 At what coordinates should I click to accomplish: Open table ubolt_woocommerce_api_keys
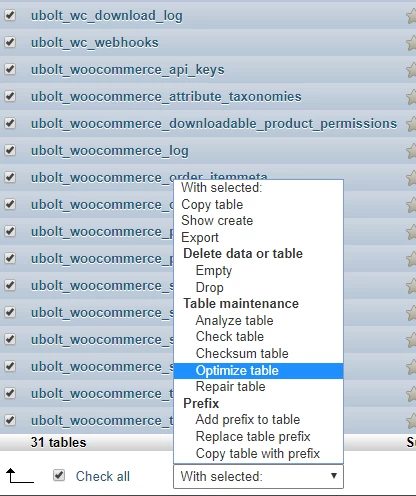pyautogui.click(x=127, y=70)
